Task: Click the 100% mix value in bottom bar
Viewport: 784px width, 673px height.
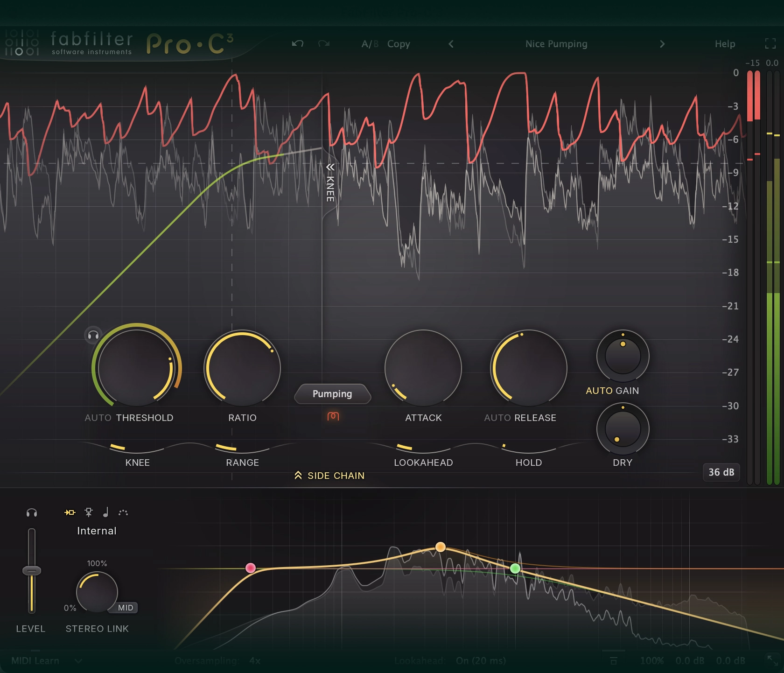Action: tap(651, 661)
